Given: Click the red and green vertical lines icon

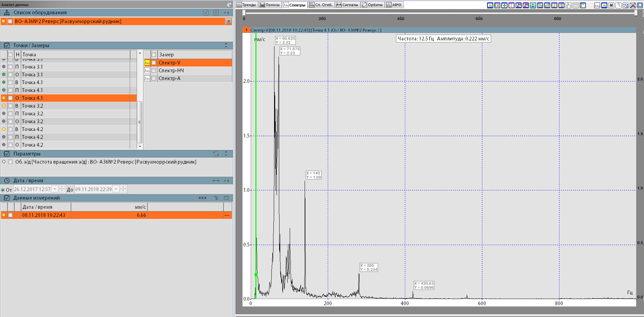Looking at the screenshot, I should pos(554,5).
